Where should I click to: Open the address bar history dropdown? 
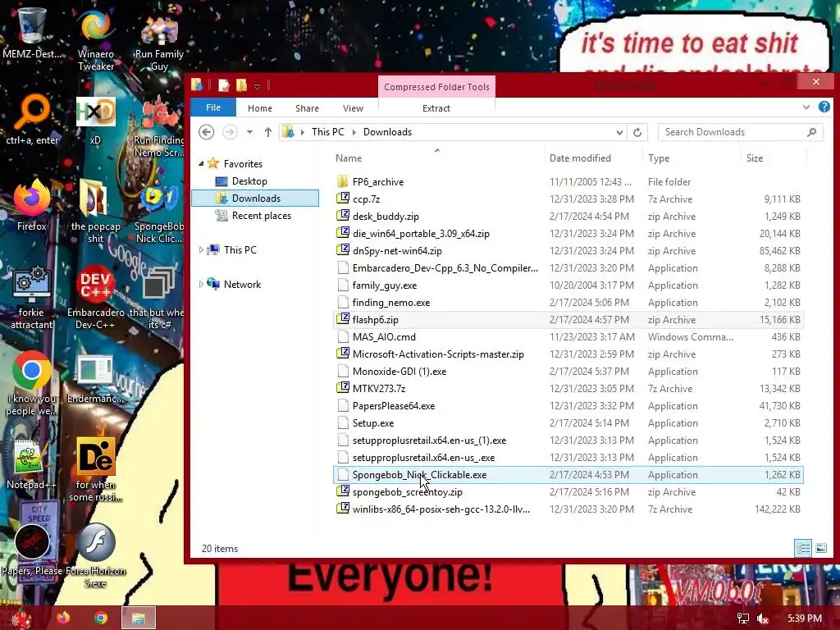pos(619,132)
